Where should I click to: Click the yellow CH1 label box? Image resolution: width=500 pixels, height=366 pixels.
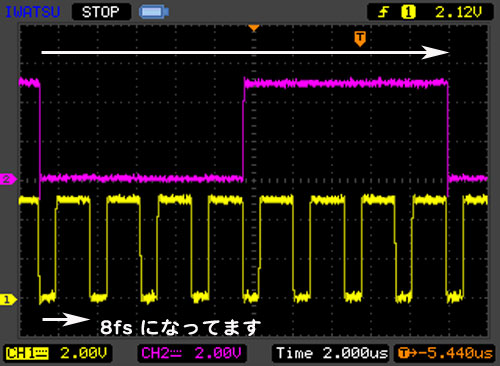27,353
